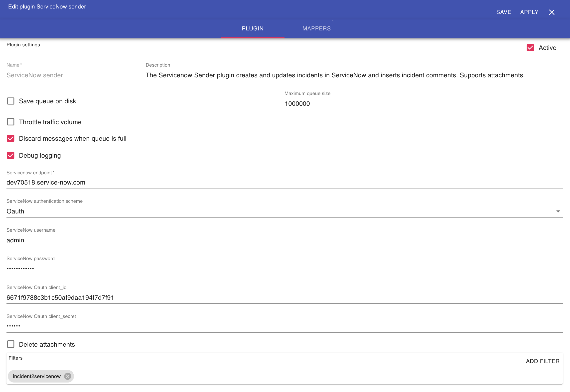This screenshot has height=392, width=570.
Task: Switch to the MAPPERS tab
Action: (x=316, y=28)
